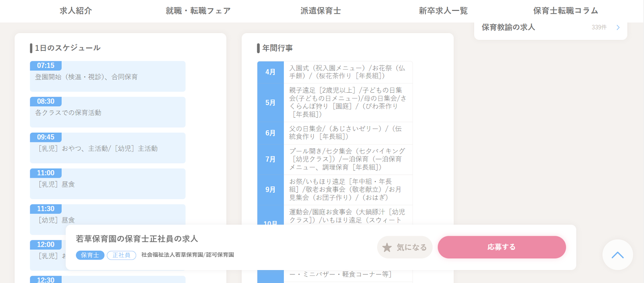The height and width of the screenshot is (283, 644).
Task: Click the 09:45 schedule time label
Action: [x=45, y=137]
